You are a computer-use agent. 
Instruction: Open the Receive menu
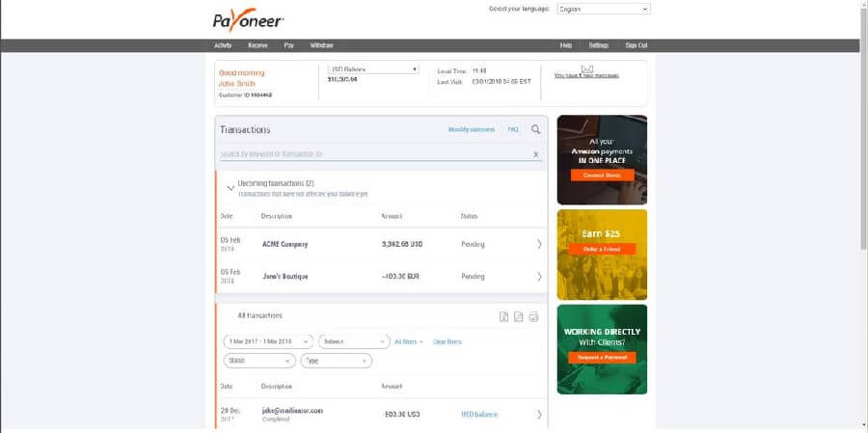tap(258, 45)
